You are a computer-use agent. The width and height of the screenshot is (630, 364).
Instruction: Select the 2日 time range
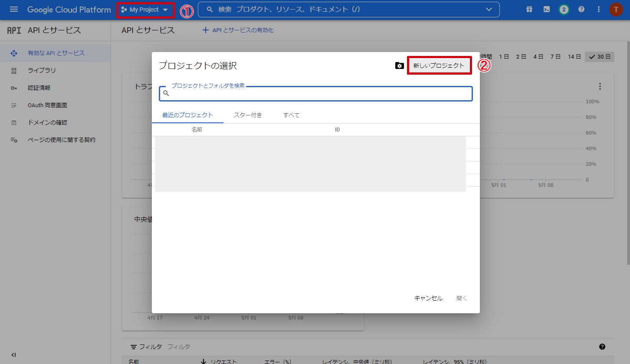(521, 56)
